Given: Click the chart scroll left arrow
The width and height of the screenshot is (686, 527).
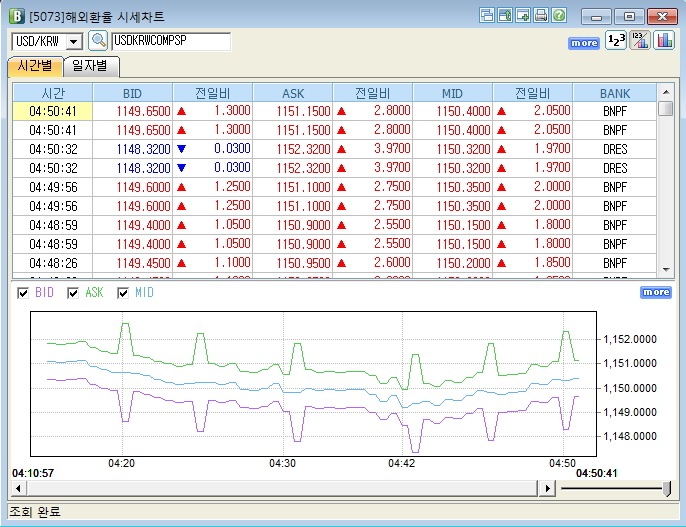Looking at the screenshot, I should [x=18, y=488].
